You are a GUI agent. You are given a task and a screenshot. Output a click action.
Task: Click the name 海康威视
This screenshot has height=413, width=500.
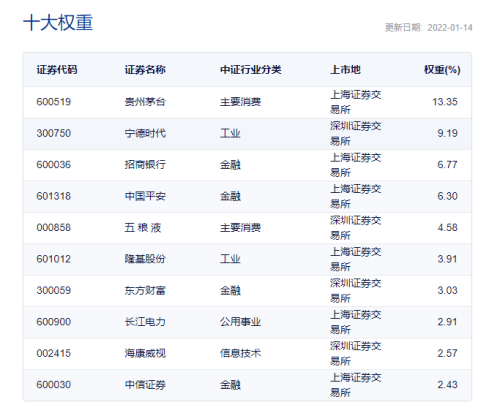pyautogui.click(x=145, y=353)
